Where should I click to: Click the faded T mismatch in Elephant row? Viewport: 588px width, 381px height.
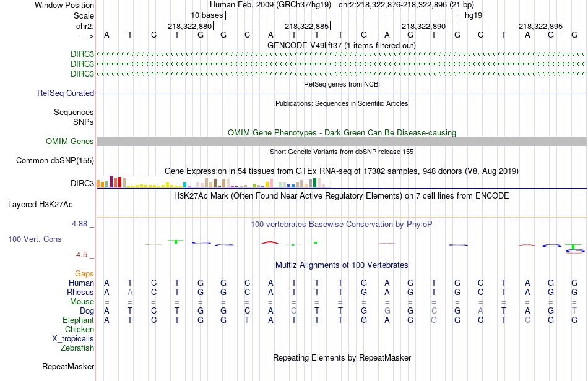tap(247, 320)
